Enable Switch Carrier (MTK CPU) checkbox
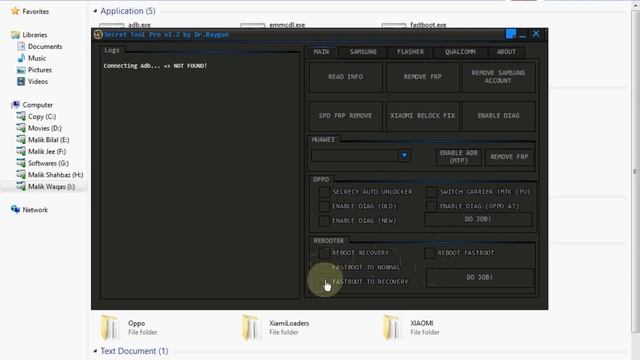Image resolution: width=640 pixels, height=360 pixels. point(431,192)
